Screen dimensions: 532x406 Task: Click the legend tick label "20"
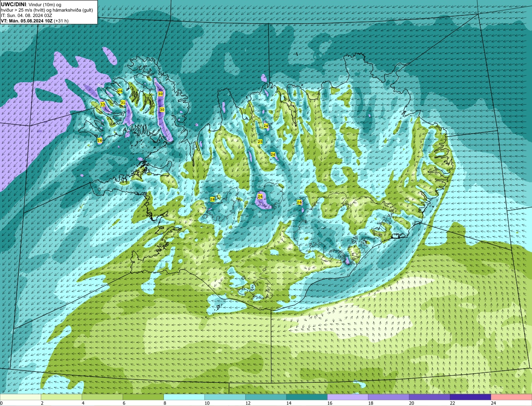(411, 403)
